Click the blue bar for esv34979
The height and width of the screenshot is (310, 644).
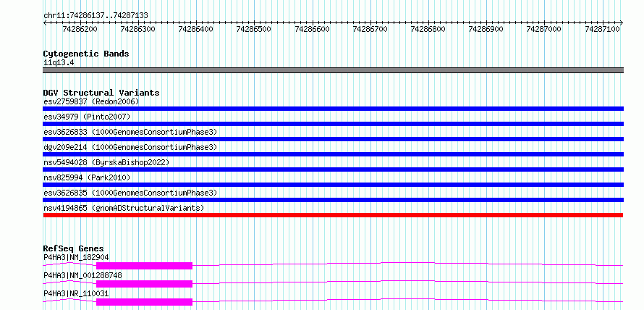pyautogui.click(x=333, y=124)
